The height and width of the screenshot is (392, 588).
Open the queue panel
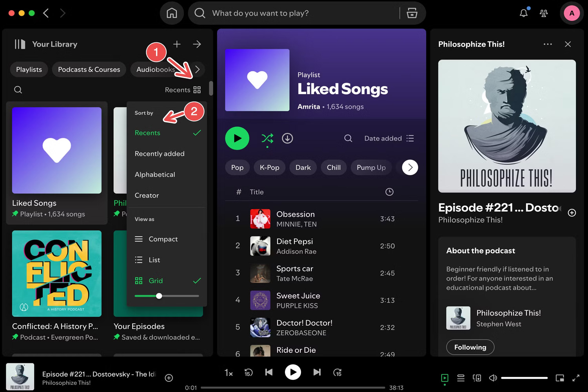(x=461, y=378)
